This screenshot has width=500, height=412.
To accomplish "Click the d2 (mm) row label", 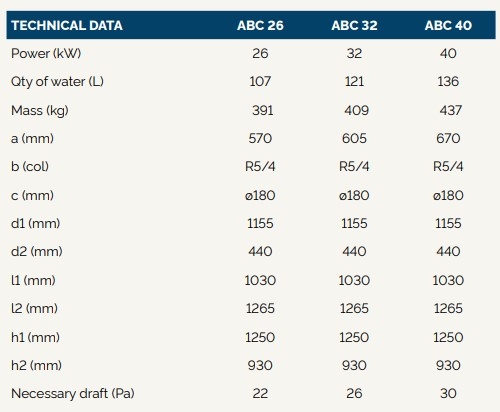I will [x=37, y=252].
